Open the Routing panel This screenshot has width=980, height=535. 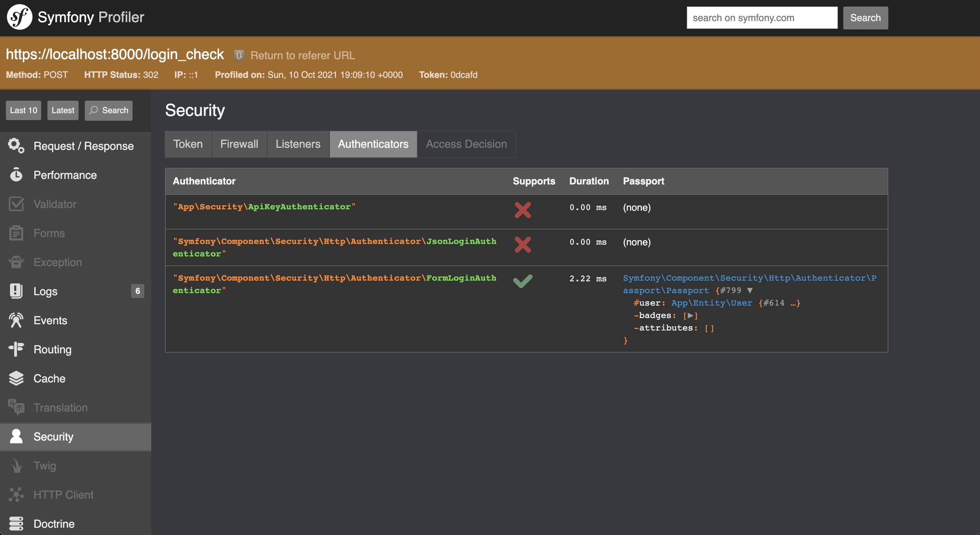pos(52,349)
